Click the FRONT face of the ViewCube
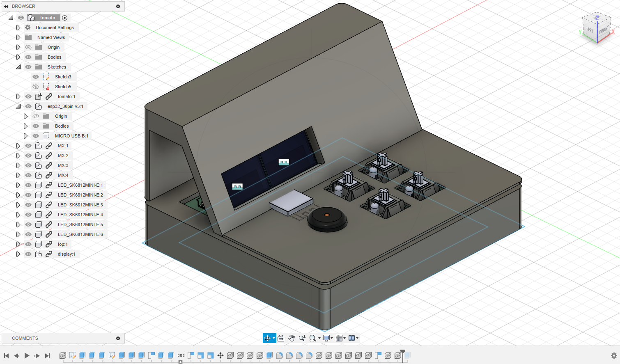620x364 pixels. pyautogui.click(x=604, y=31)
